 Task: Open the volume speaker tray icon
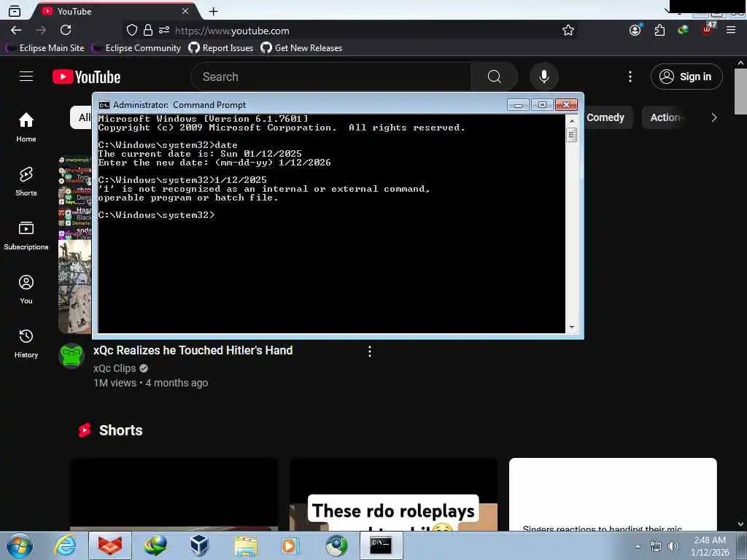tap(673, 546)
